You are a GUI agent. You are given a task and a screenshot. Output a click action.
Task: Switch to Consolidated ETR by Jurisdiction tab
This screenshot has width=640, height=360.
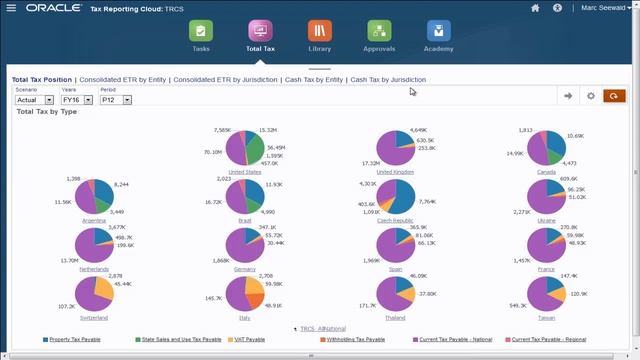225,80
